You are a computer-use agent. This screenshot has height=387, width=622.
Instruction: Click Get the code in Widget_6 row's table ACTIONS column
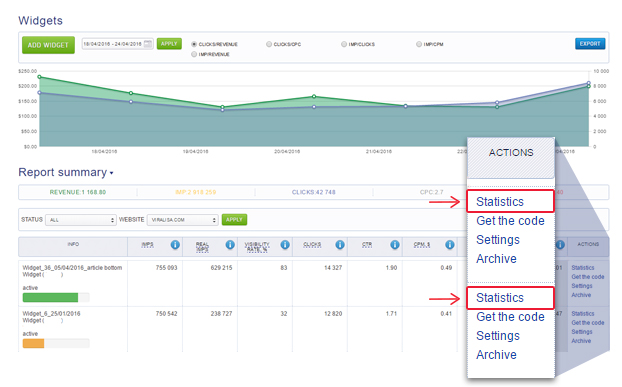[x=587, y=323]
